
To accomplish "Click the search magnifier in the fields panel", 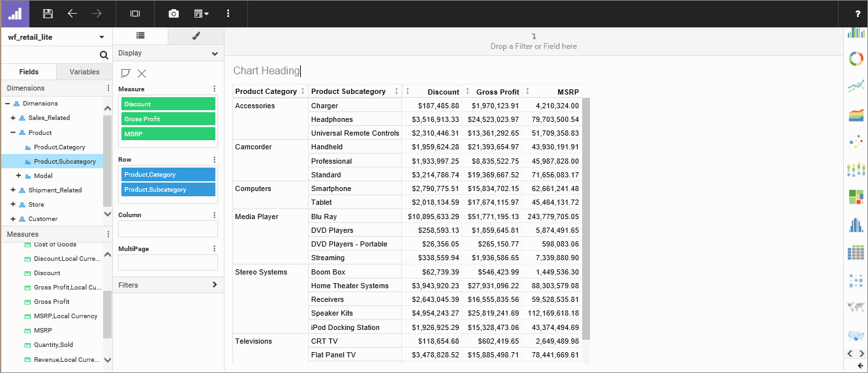I will click(104, 55).
